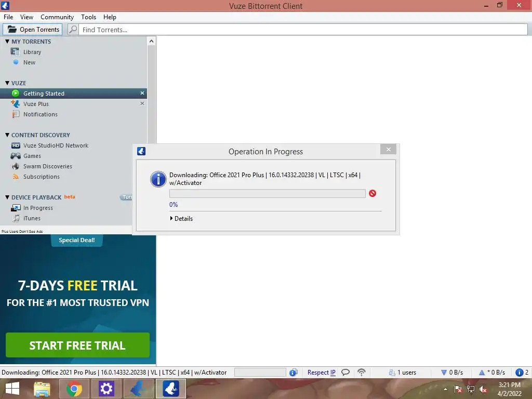
Task: Open the Tools menu
Action: pyautogui.click(x=88, y=17)
